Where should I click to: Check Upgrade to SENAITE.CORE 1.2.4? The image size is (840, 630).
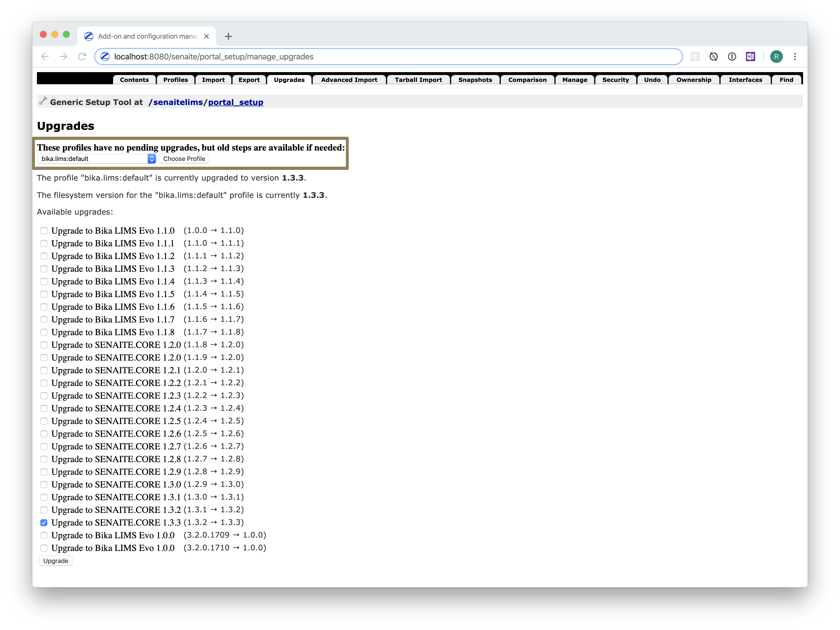point(44,409)
